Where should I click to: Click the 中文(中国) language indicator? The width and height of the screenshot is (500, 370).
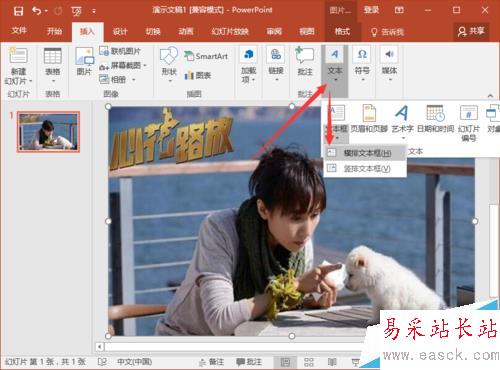tap(134, 362)
